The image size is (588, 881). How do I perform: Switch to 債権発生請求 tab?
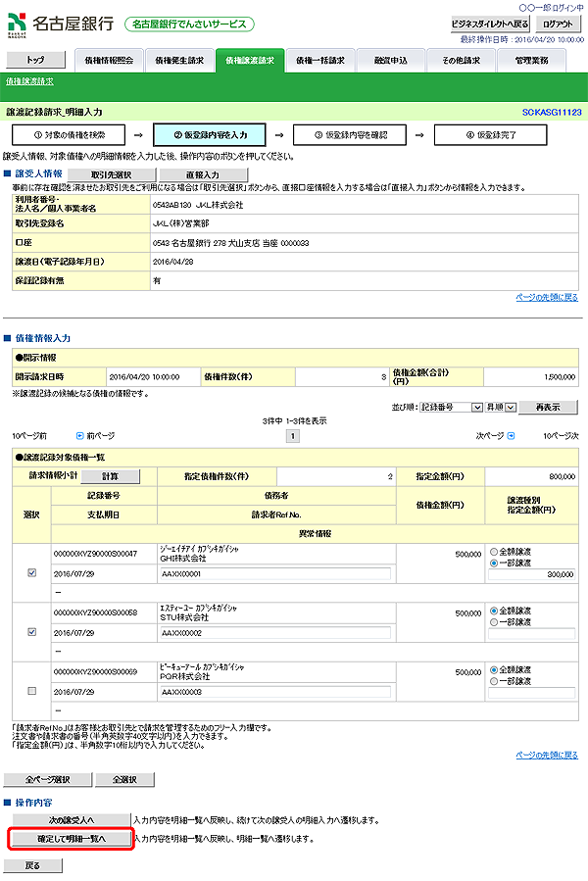point(179,61)
